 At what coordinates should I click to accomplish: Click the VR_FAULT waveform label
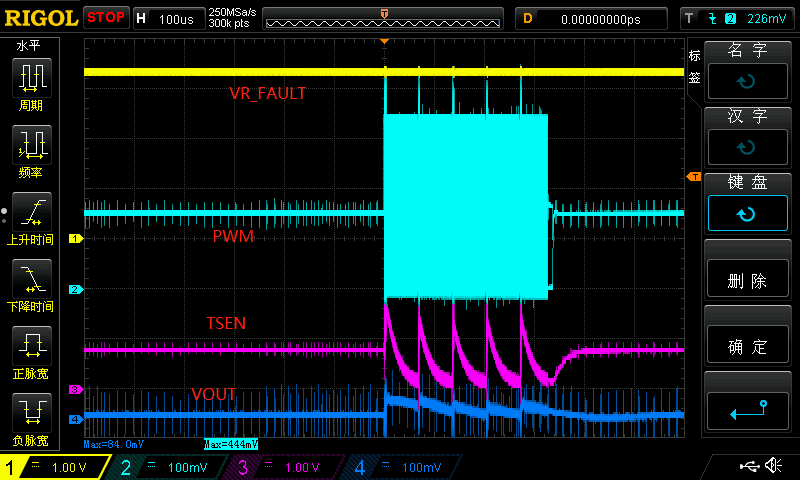(268, 93)
